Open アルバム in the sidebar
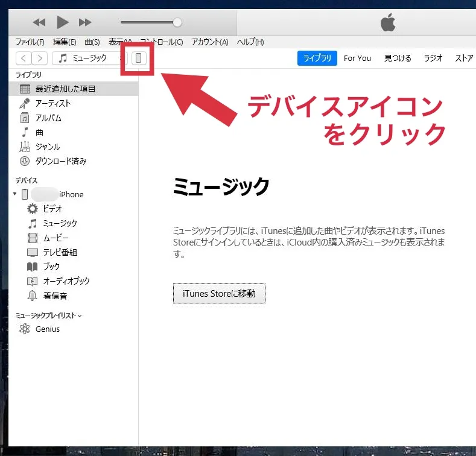476x456 pixels. tap(48, 118)
